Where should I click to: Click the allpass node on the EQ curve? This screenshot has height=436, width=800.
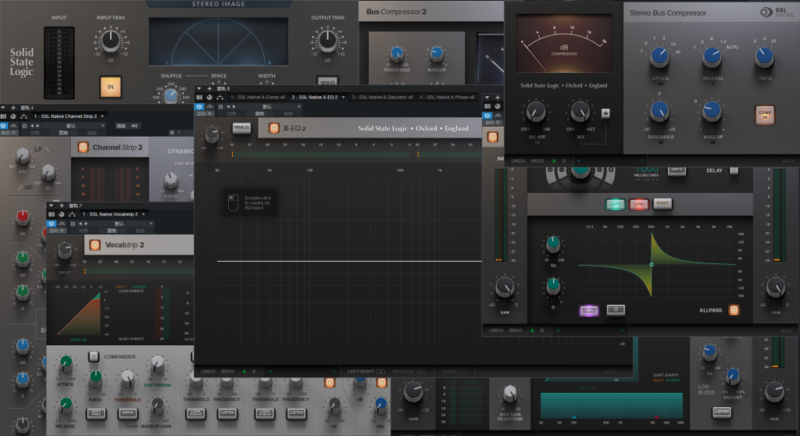click(651, 265)
